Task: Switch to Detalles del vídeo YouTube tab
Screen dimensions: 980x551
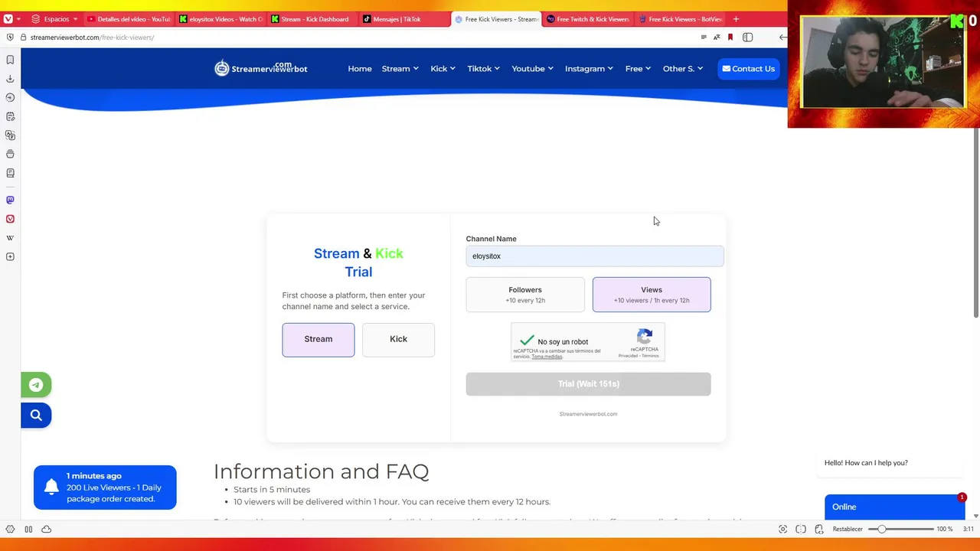Action: tap(129, 19)
